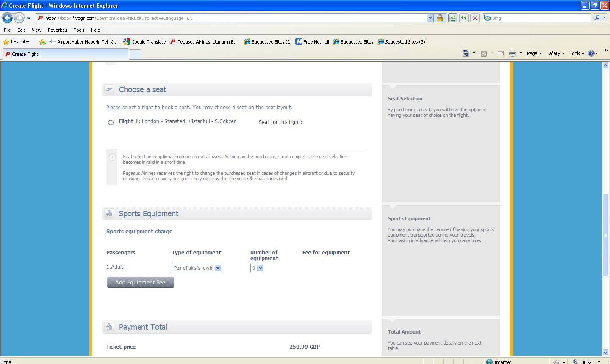Image resolution: width=610 pixels, height=364 pixels.
Task: Click the Home icon in command bar
Action: tap(466, 53)
